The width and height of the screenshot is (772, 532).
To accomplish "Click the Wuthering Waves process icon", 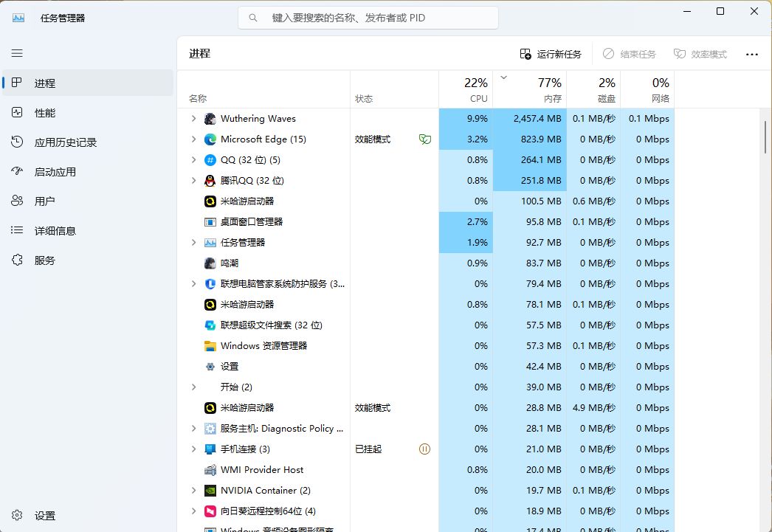I will point(210,119).
